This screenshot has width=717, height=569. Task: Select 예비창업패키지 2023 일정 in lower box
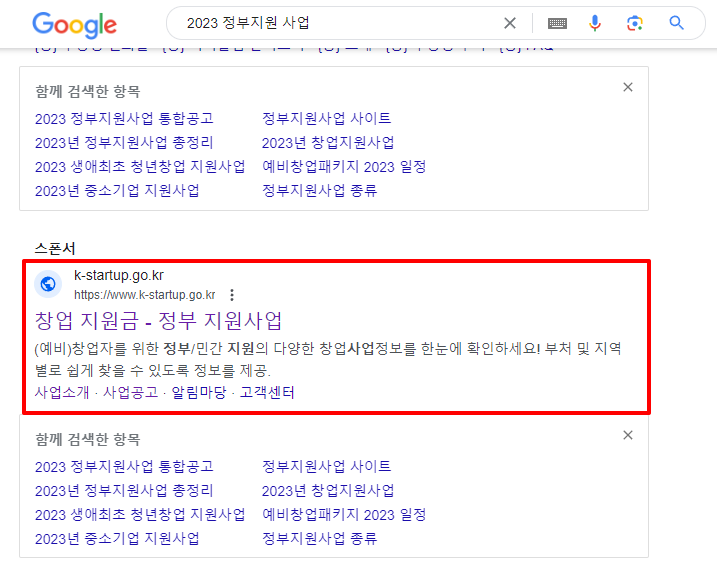(344, 515)
